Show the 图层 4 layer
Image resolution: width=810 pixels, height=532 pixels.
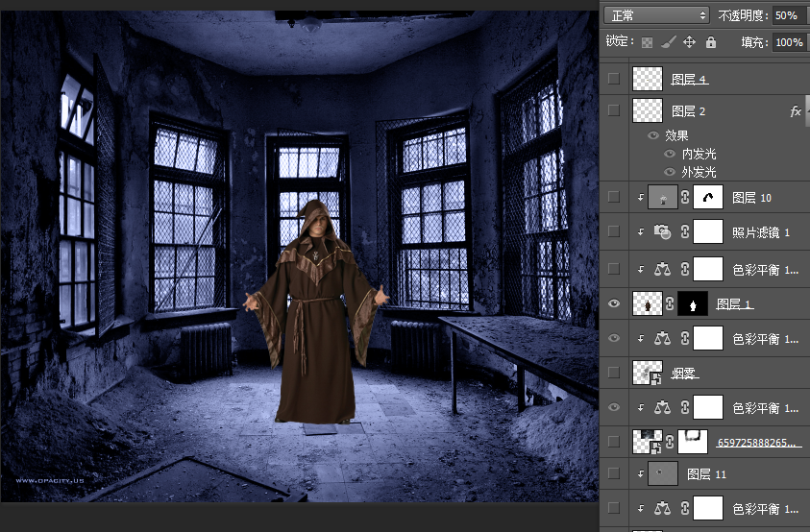click(614, 79)
